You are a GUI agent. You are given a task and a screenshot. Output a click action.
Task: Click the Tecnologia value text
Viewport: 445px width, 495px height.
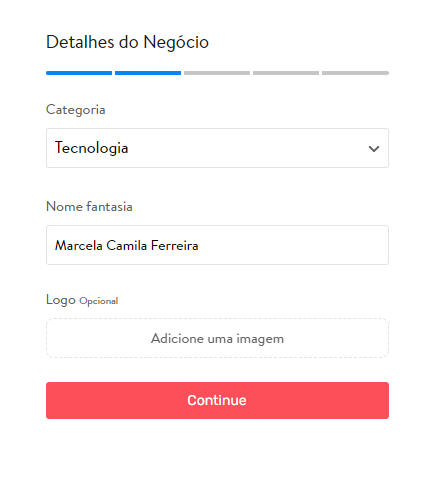[x=91, y=148]
